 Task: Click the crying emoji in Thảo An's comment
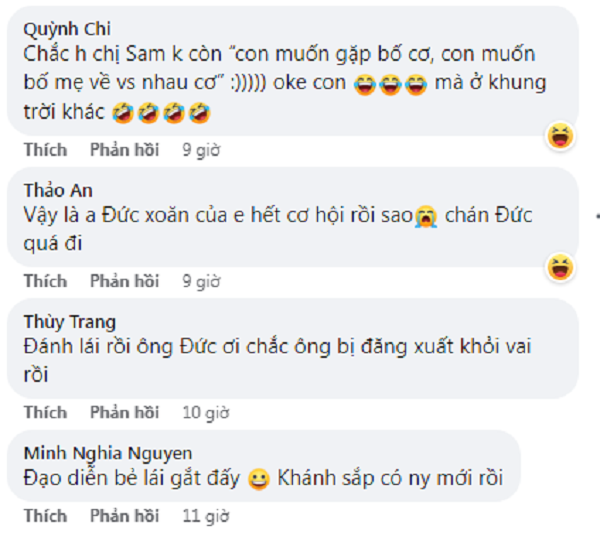[425, 214]
